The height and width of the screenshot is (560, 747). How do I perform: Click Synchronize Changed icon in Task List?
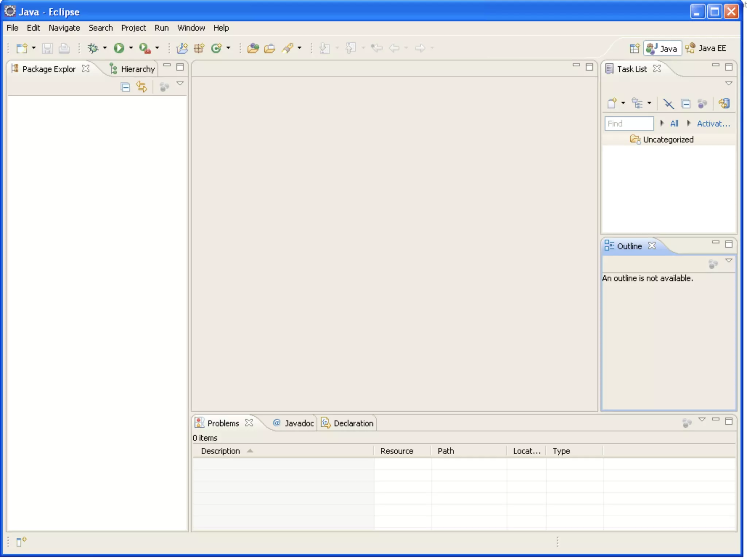coord(724,104)
